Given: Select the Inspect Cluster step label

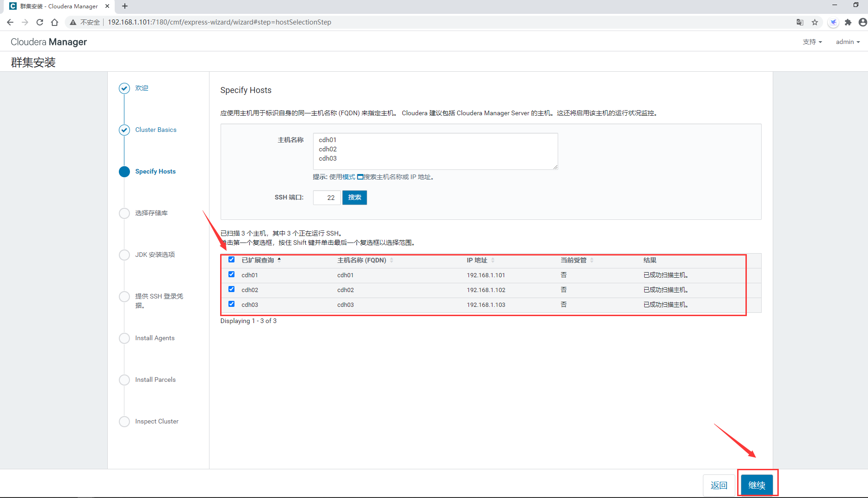Looking at the screenshot, I should [x=157, y=421].
